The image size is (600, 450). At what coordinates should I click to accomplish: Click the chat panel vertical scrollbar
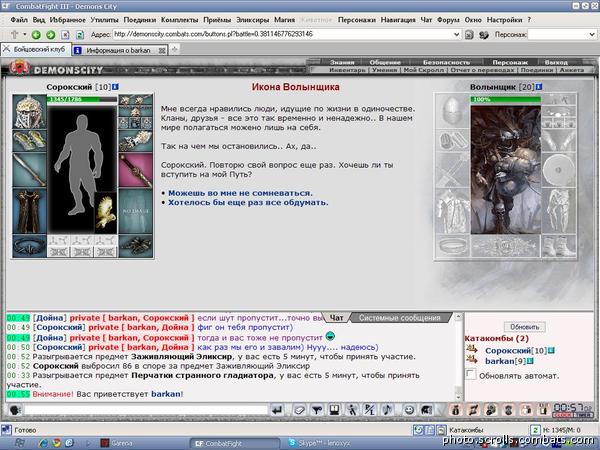(458, 357)
